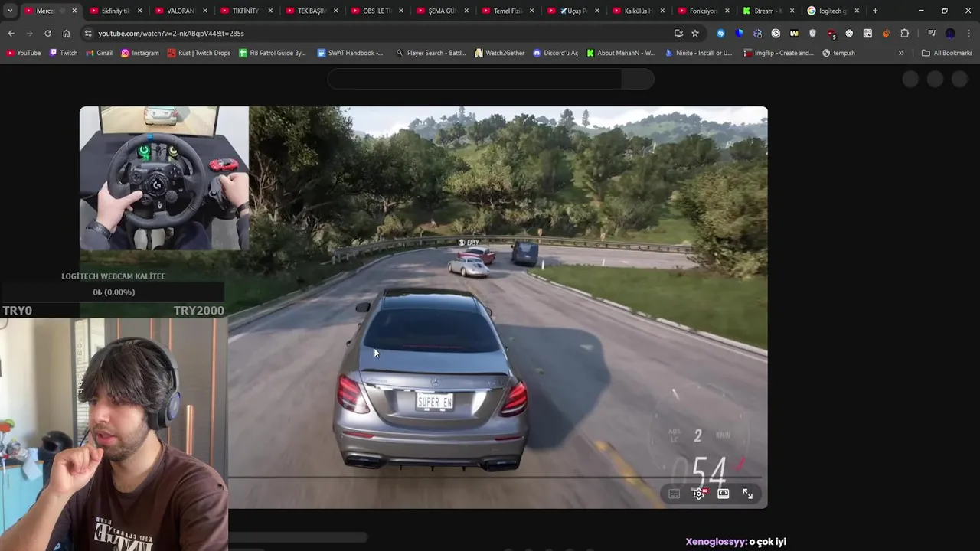980x551 pixels.
Task: Open the Watch2Gether bookmark
Action: [x=500, y=53]
